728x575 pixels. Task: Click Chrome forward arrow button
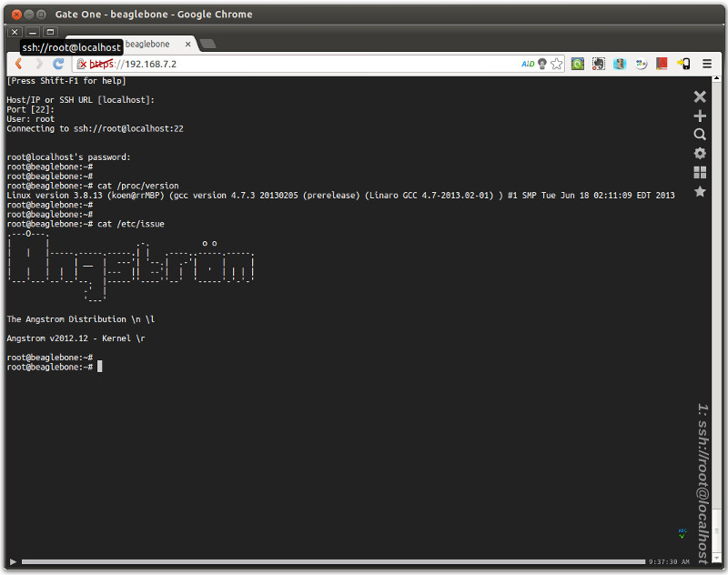(x=39, y=64)
